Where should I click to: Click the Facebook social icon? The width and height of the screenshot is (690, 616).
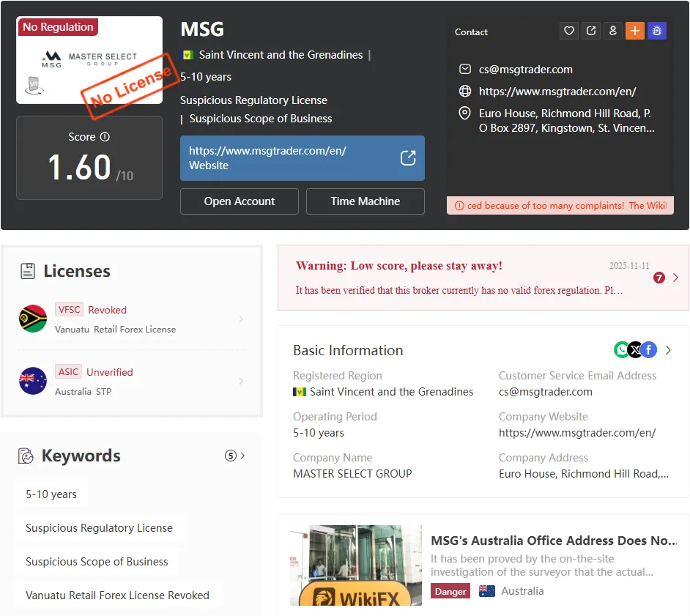(649, 350)
